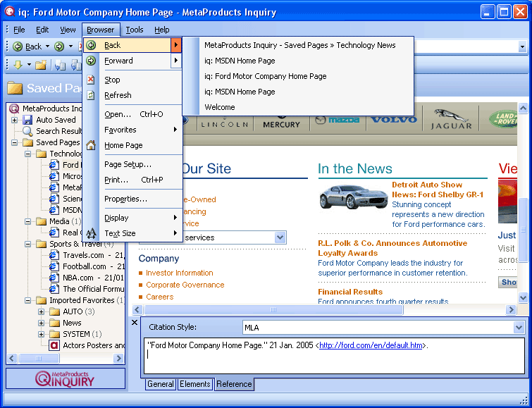Viewport: 532px width, 408px height.
Task: Close the citation panel with X
Action: coord(135,323)
